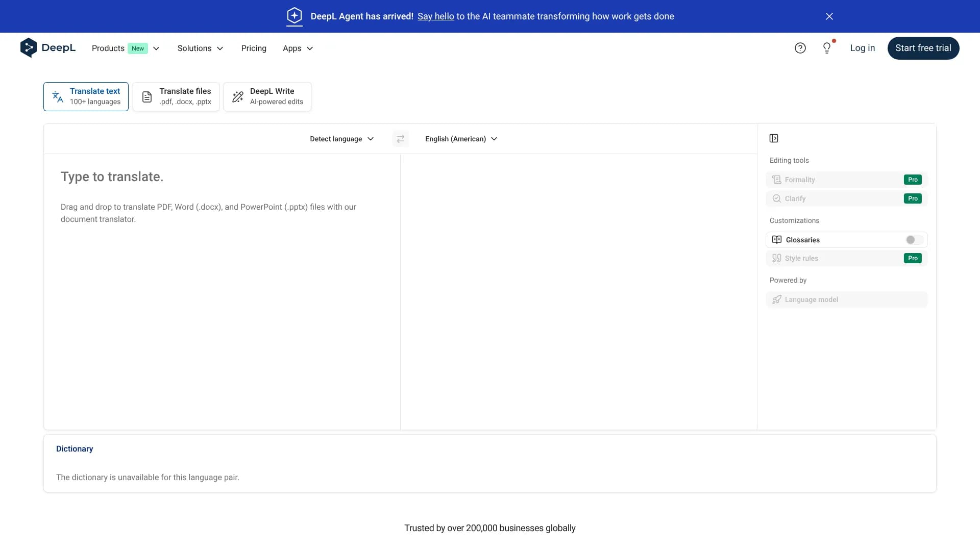The width and height of the screenshot is (980, 551).
Task: Dismiss the DeepL Agent announcement banner
Action: point(829,16)
